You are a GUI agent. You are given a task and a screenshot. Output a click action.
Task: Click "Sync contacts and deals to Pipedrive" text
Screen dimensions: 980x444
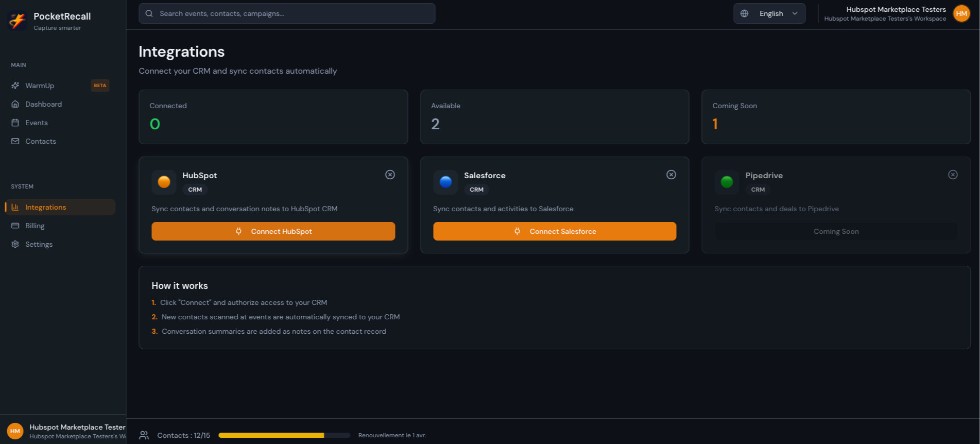(x=777, y=209)
